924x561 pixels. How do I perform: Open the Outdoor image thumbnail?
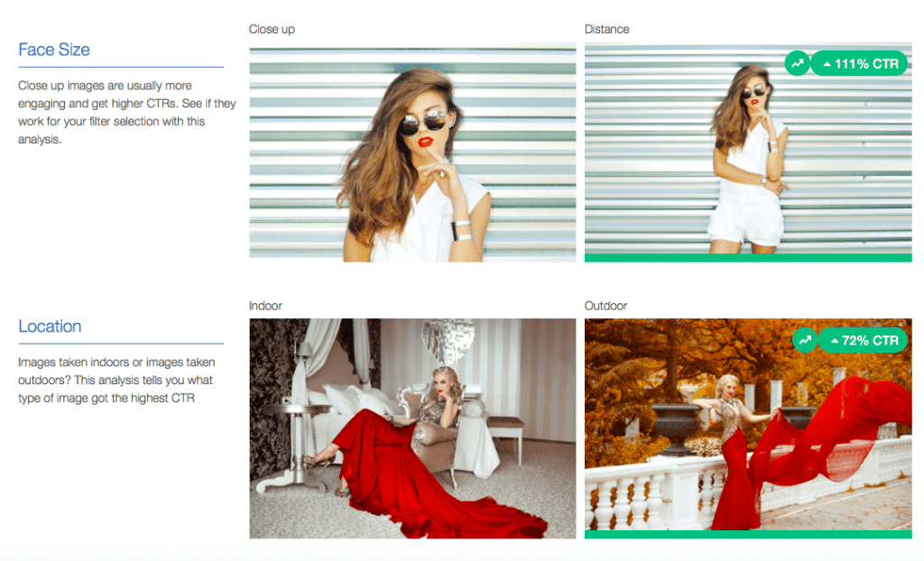coord(748,428)
